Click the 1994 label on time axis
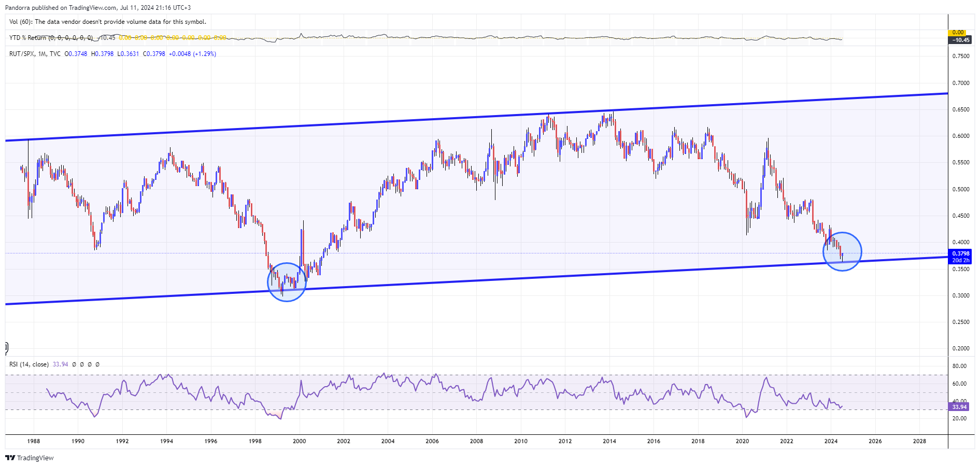980x467 pixels. tap(166, 441)
